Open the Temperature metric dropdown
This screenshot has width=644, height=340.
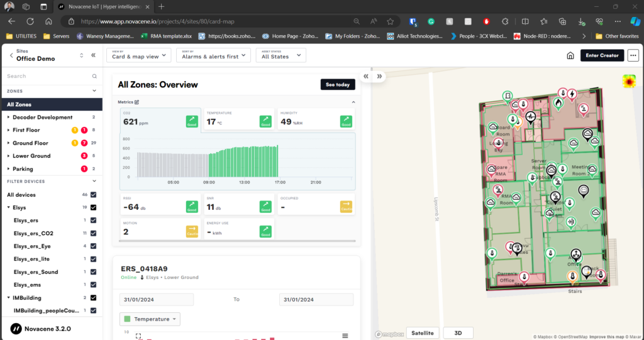pyautogui.click(x=150, y=319)
